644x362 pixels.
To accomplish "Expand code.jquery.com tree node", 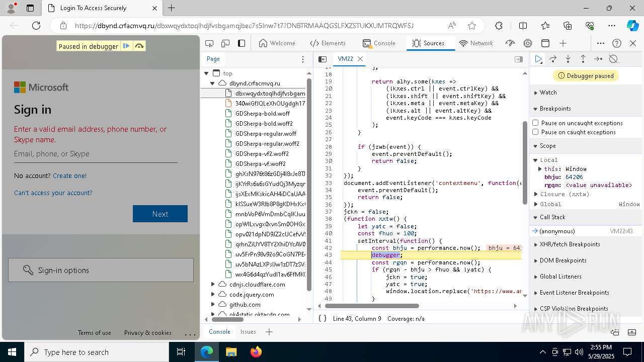I will point(213,295).
